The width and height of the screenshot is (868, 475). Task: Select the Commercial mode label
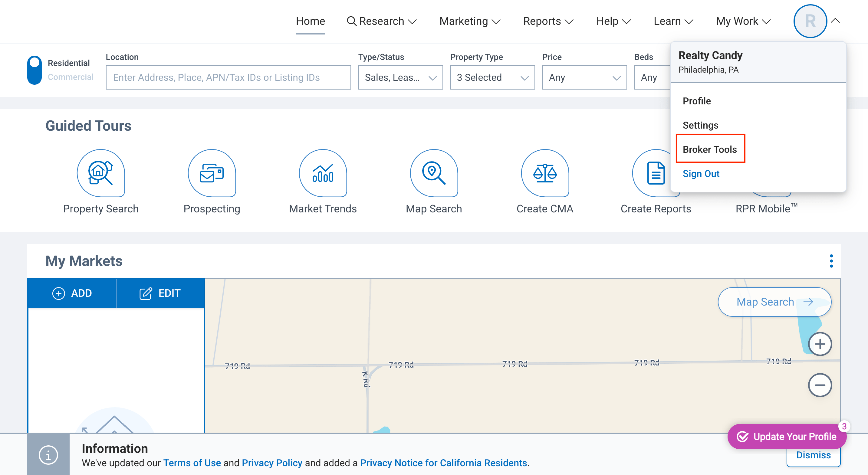71,77
